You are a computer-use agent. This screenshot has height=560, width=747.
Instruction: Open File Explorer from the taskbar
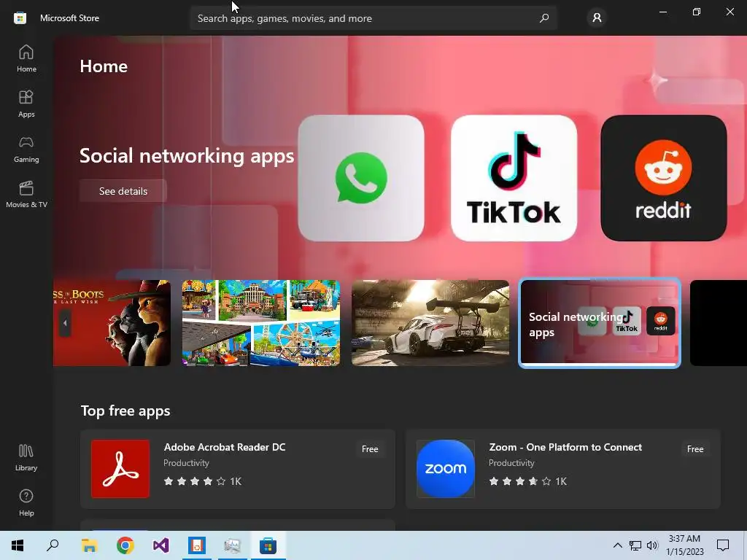pos(90,545)
